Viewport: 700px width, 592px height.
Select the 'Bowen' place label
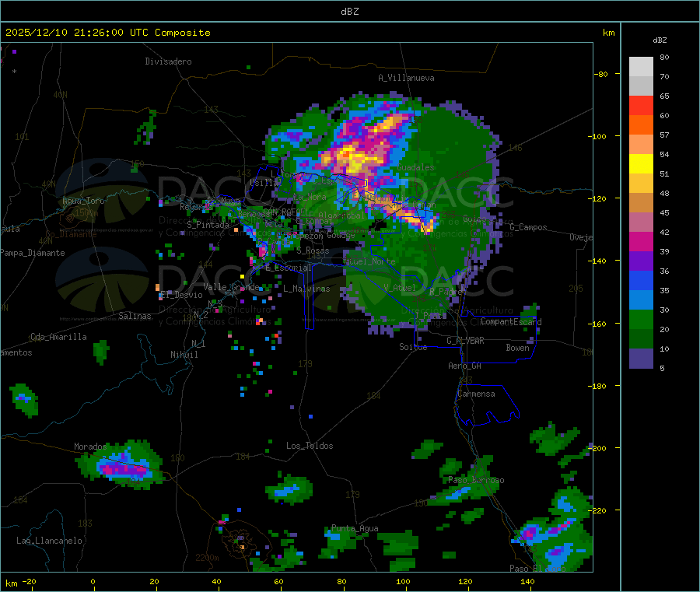point(517,348)
